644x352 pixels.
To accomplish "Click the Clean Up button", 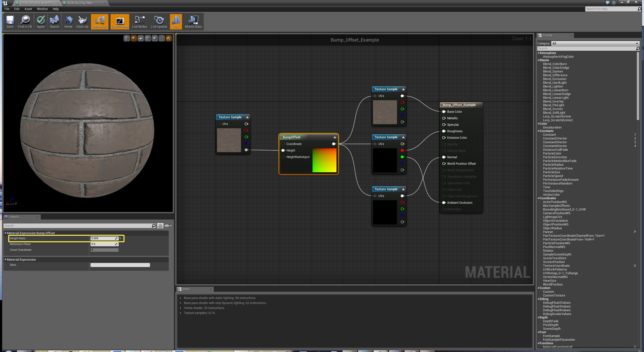I will (x=82, y=21).
